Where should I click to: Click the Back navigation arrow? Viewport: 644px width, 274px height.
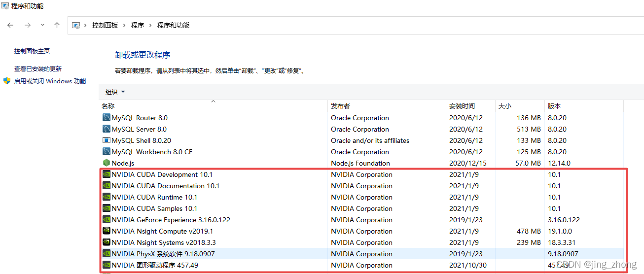(10, 25)
